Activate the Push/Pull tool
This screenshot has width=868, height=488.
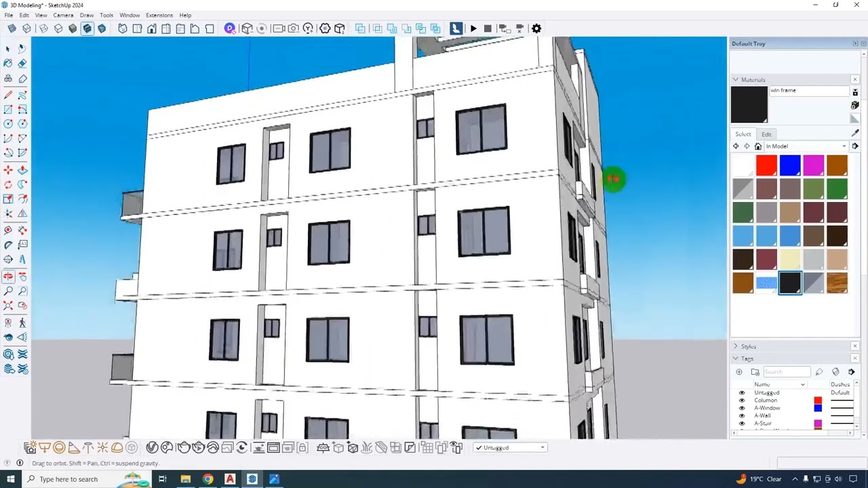[22, 170]
